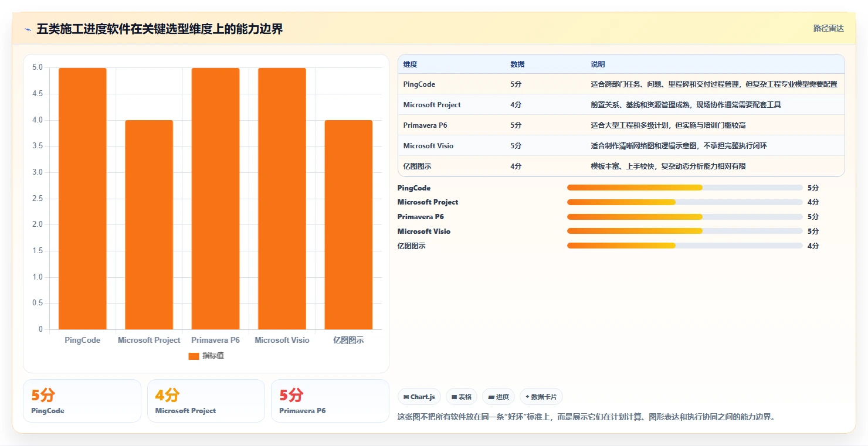Screen dimensions: 868x446
Task: Click the Microsoft Visio progress bar
Action: pos(685,231)
